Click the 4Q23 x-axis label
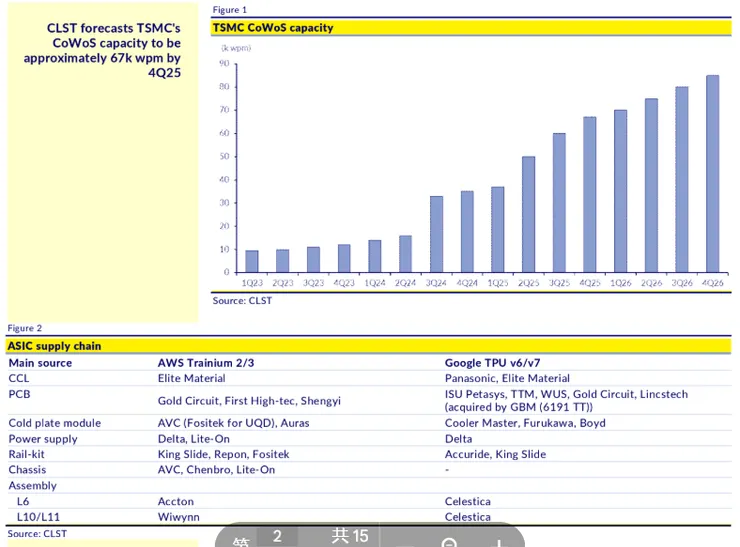The height and width of the screenshot is (547, 740). (344, 283)
